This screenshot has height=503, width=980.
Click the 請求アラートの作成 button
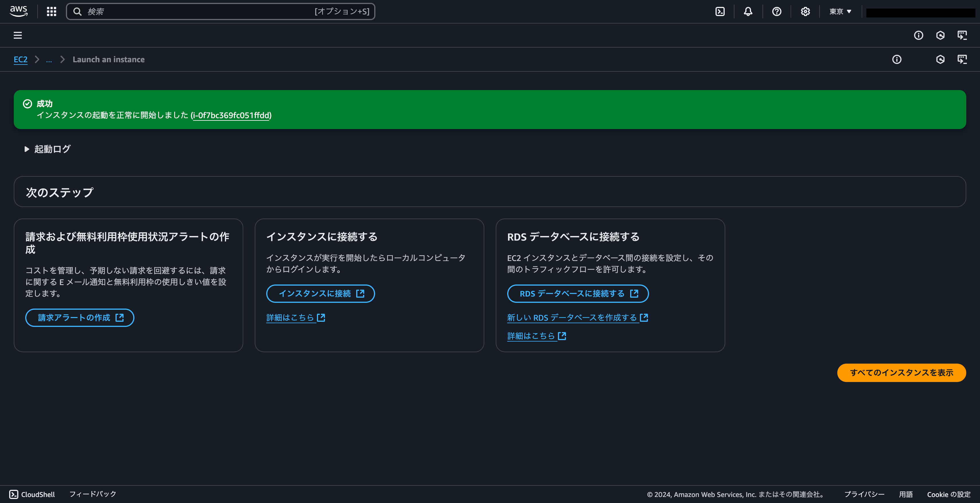pos(79,317)
